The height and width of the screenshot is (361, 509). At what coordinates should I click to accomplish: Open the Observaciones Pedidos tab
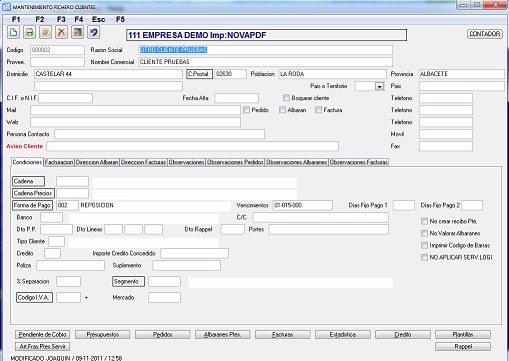point(235,162)
